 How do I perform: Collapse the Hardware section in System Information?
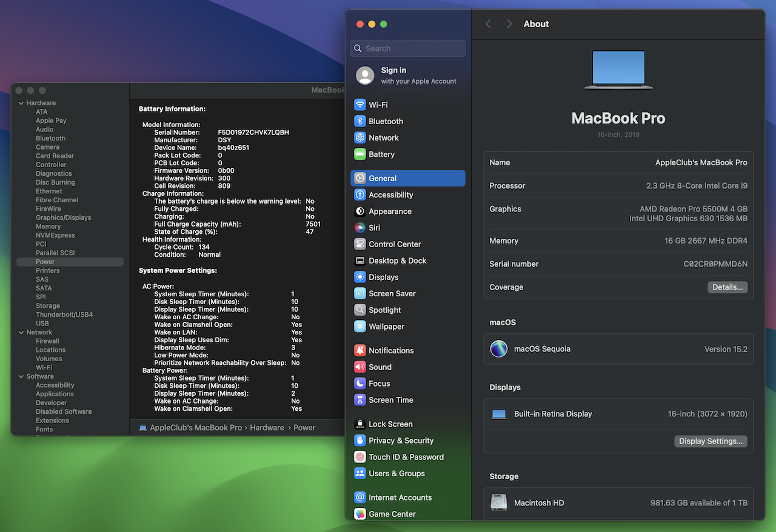21,103
